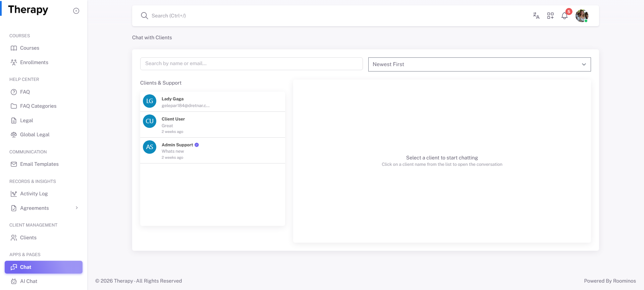The height and width of the screenshot is (290, 644).
Task: Click the red 5 notification badge
Action: pos(569,12)
